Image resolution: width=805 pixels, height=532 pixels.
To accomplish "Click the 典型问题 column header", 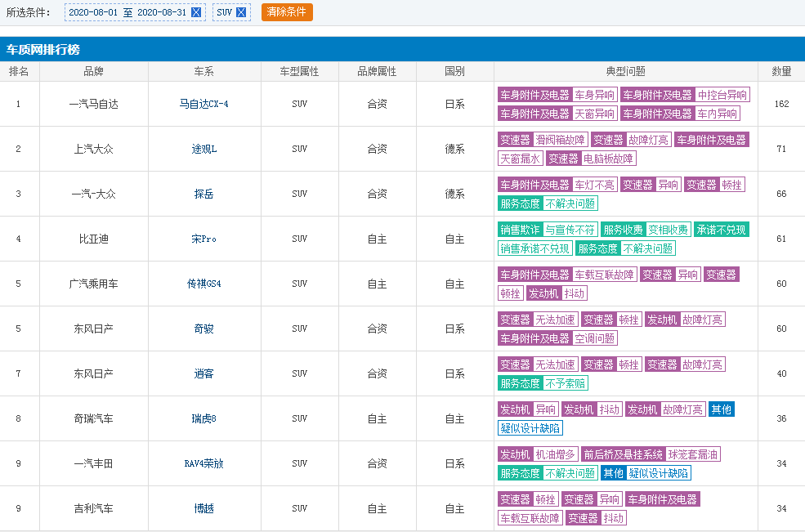I will [625, 71].
